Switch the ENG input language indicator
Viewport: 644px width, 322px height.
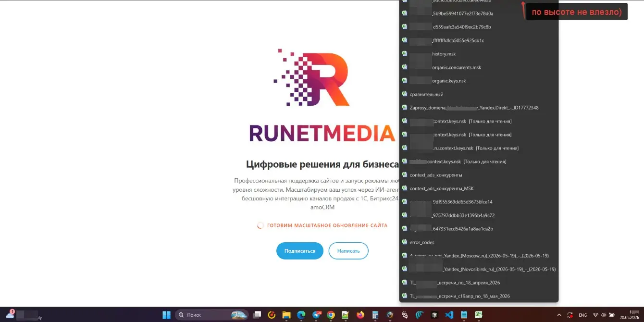point(582,315)
